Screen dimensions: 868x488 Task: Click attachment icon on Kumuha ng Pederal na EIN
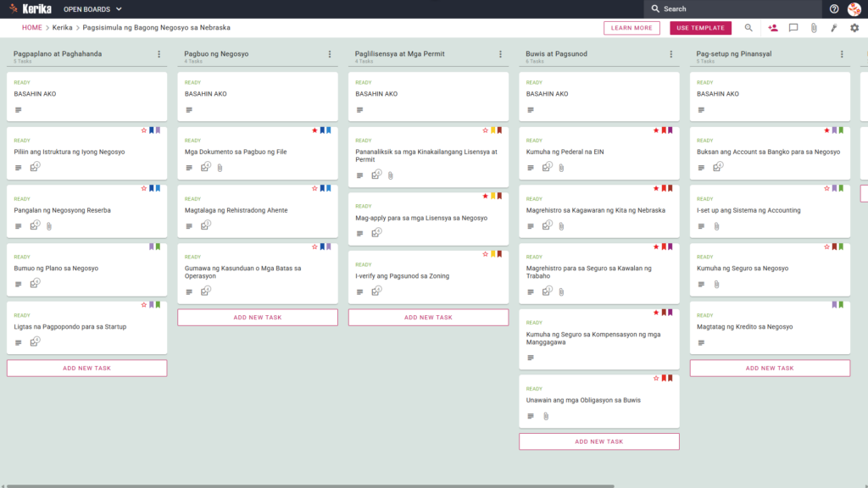pyautogui.click(x=561, y=168)
